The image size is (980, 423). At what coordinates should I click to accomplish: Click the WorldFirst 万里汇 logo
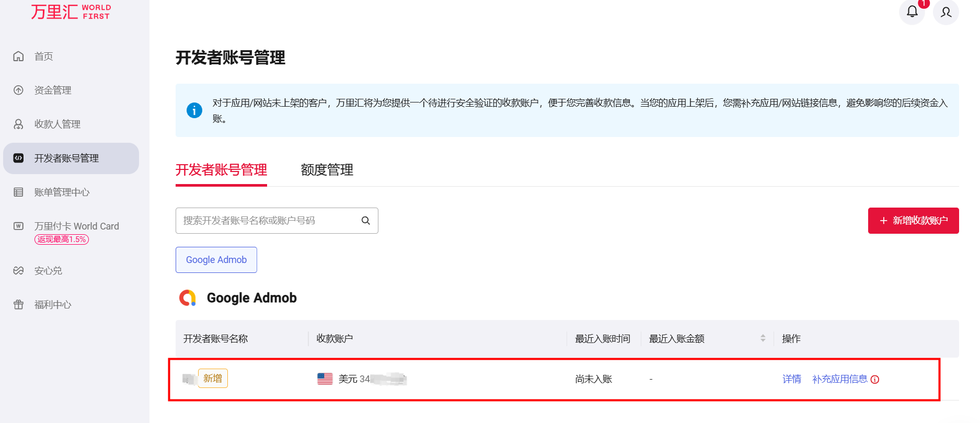pyautogui.click(x=71, y=12)
